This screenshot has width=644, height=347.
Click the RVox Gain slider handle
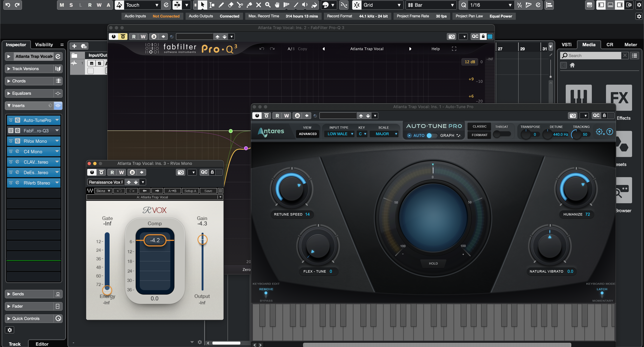point(202,240)
